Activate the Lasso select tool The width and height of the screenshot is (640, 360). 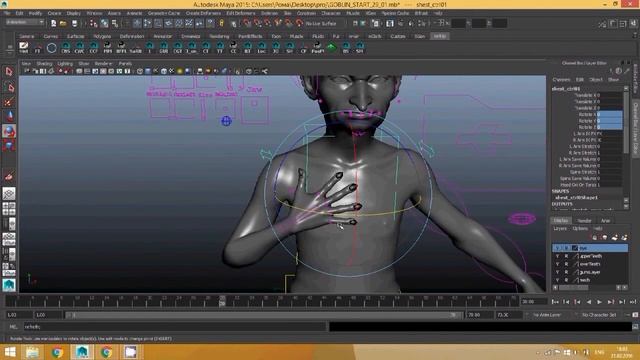pyautogui.click(x=9, y=87)
